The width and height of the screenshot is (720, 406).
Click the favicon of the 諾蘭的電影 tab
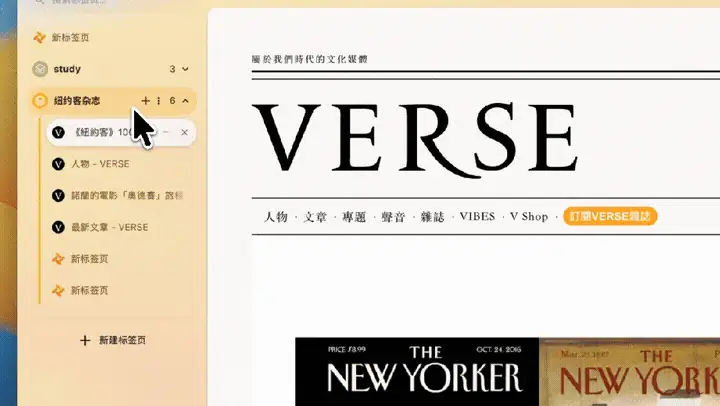point(58,196)
